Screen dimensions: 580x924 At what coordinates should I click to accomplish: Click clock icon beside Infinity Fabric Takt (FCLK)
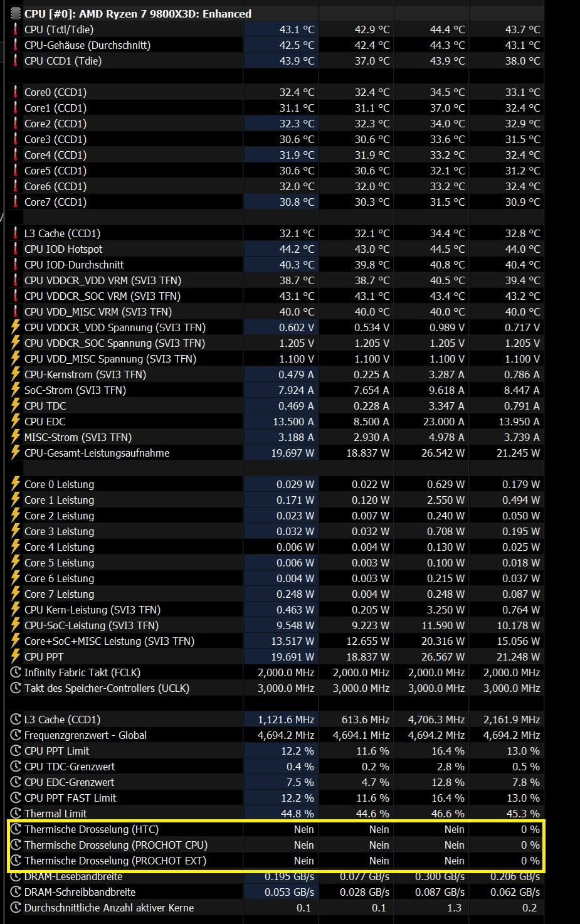point(16,672)
